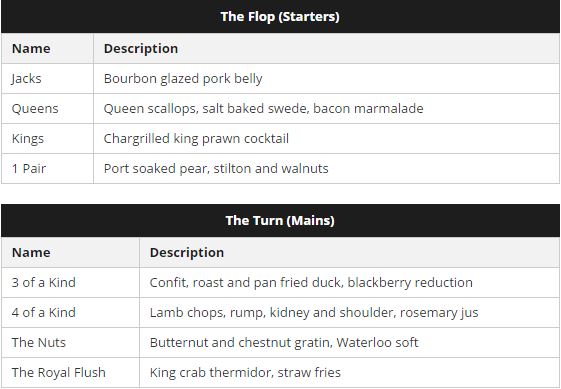Image resolution: width=561 pixels, height=389 pixels.
Task: Click The Royal Flush main name
Action: click(x=59, y=373)
